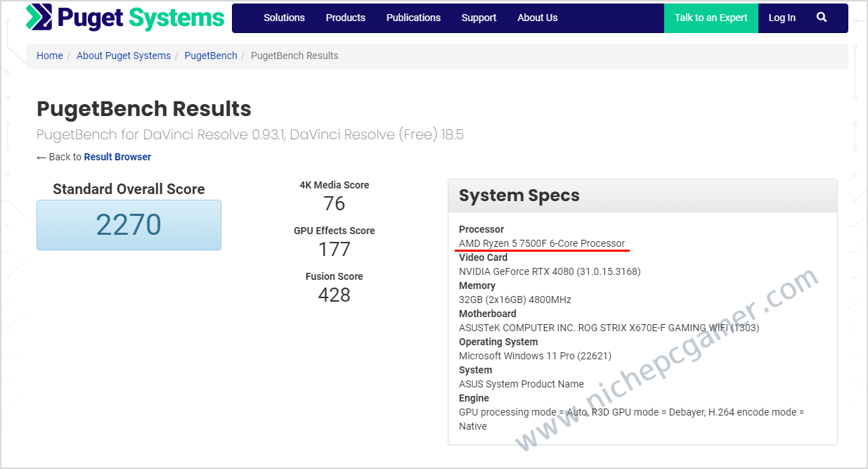The image size is (868, 469).
Task: Open the Products menu
Action: pos(346,18)
